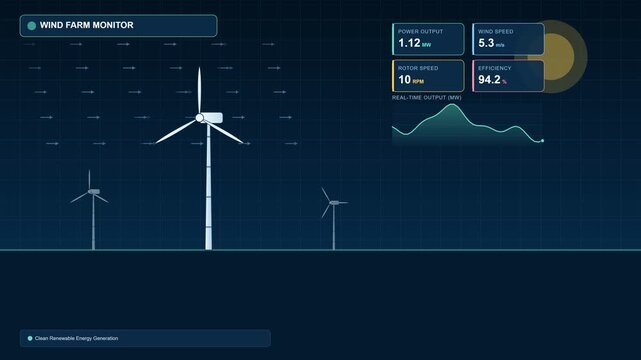This screenshot has width=641, height=360.
Task: Click the peak of the real-time output chart
Action: 452,105
